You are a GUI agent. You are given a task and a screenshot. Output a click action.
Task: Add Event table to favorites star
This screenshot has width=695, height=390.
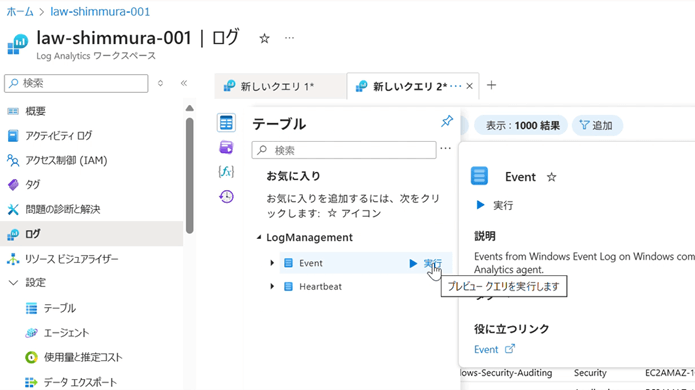pyautogui.click(x=551, y=177)
